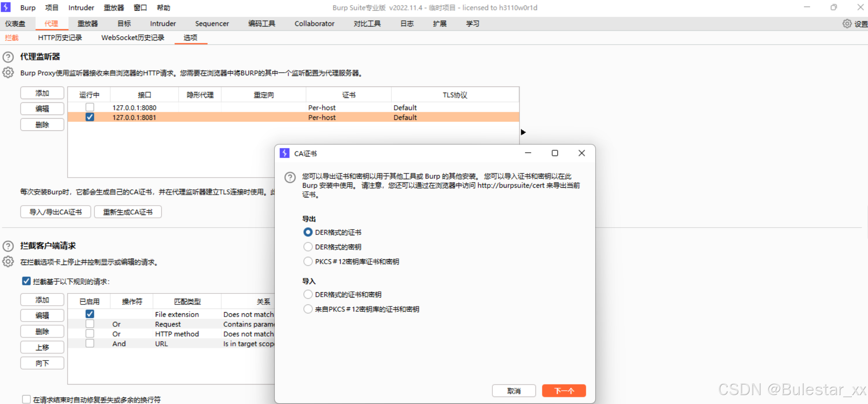Image resolution: width=868 pixels, height=404 pixels.
Task: Click 删除 button for proxy listeners
Action: (42, 125)
